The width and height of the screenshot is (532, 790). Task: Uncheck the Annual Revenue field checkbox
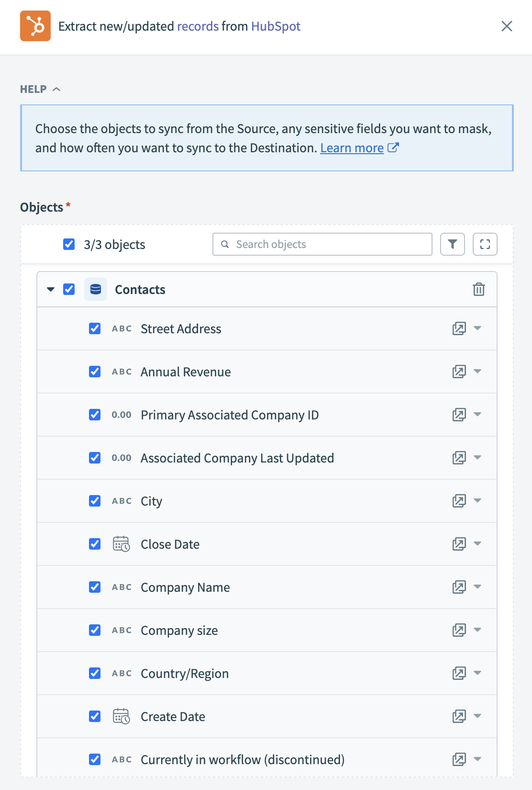point(95,372)
